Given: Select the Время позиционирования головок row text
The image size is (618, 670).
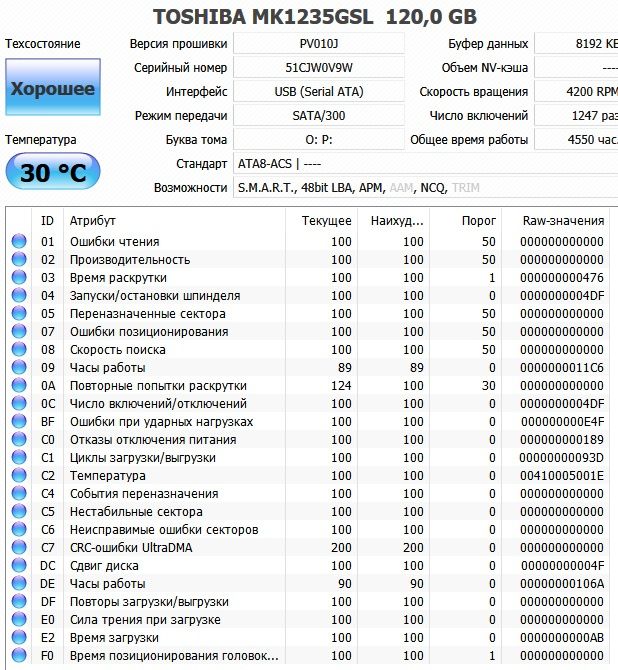Looking at the screenshot, I should click(x=174, y=655).
